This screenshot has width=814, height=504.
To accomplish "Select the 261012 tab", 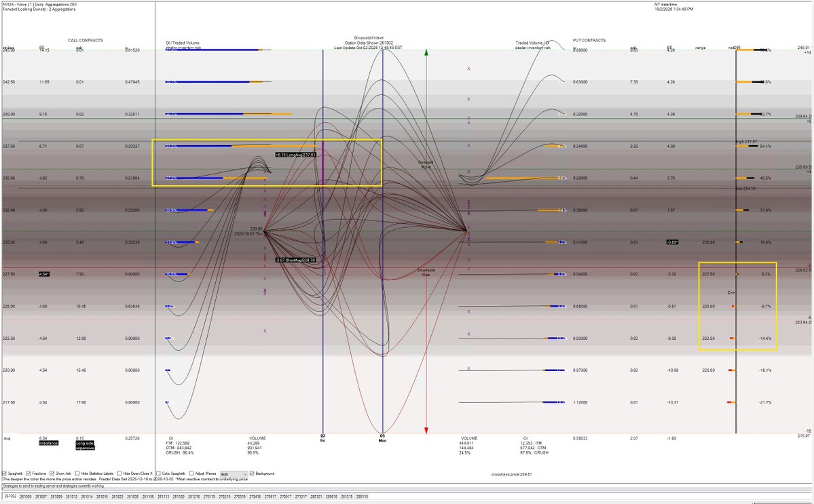I will tap(72, 497).
